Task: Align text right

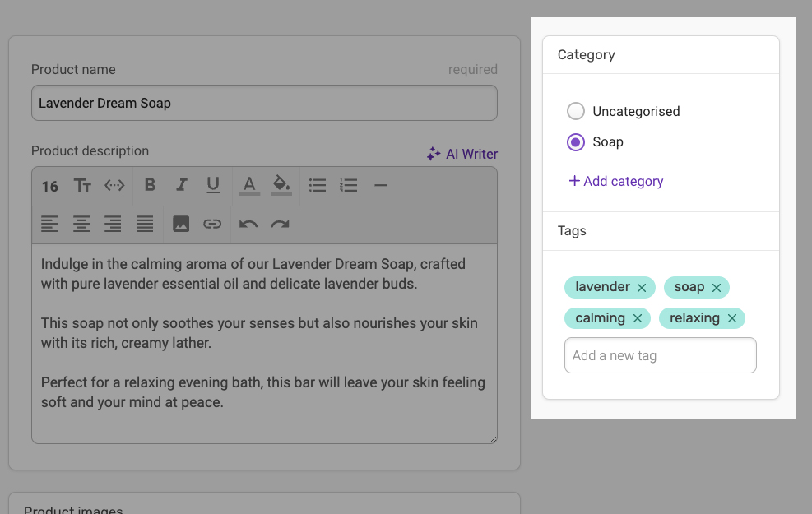Action: coord(113,225)
